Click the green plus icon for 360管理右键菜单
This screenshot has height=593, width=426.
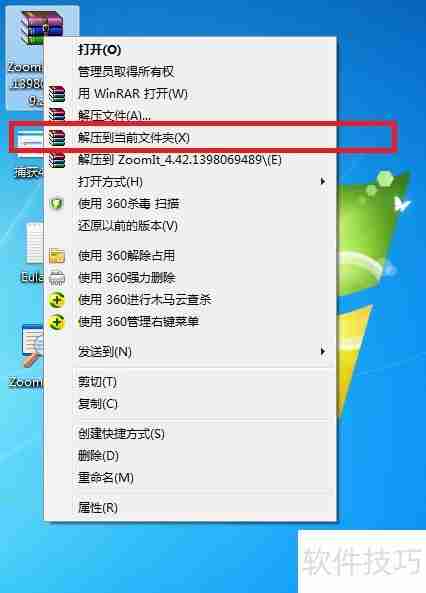coord(57,322)
